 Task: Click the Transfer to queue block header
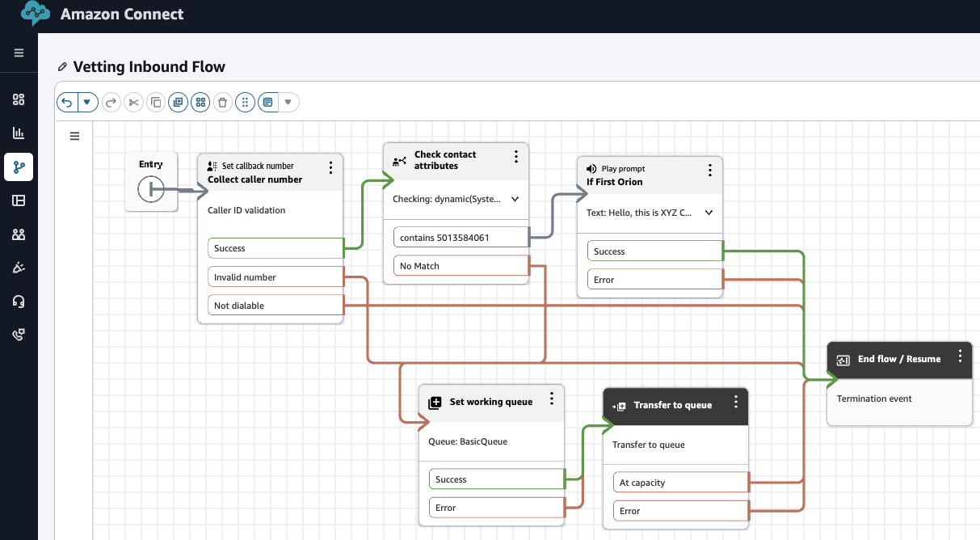click(x=676, y=406)
